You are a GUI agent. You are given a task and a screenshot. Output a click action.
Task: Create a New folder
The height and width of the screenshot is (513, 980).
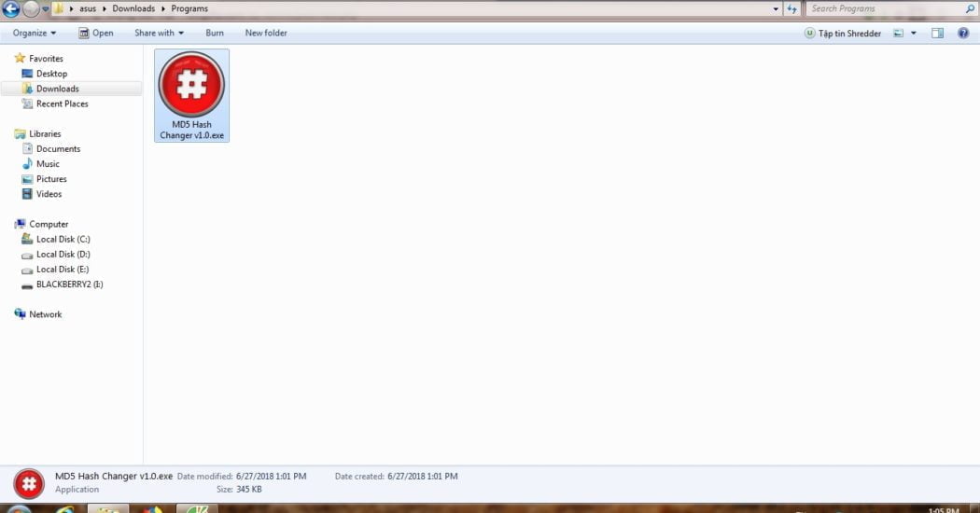266,34
